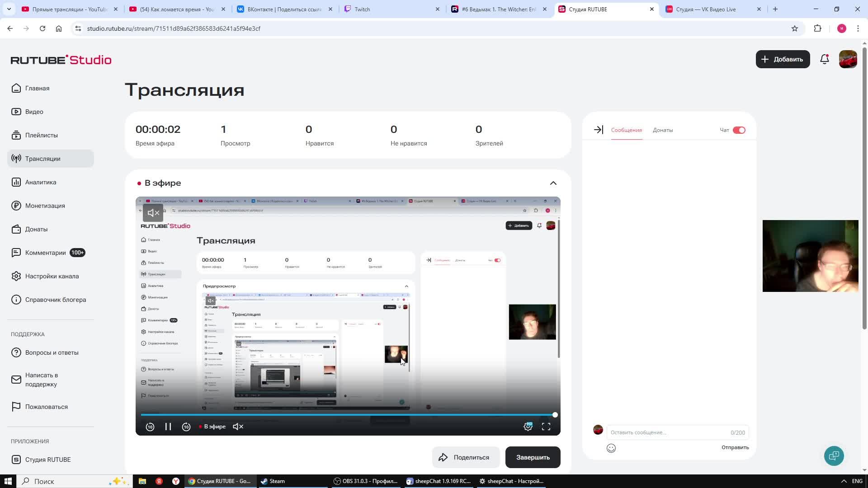Open support chat widget icon
Image resolution: width=868 pixels, height=488 pixels.
(x=834, y=455)
